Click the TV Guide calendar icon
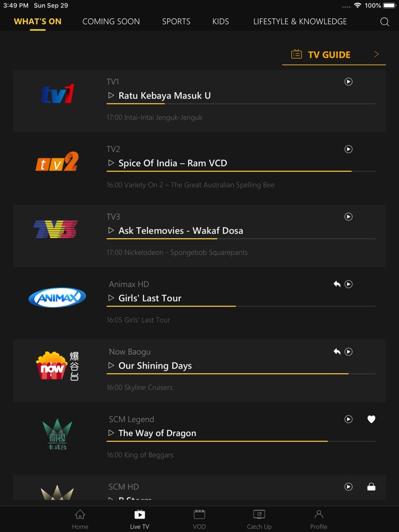Image resolution: width=399 pixels, height=532 pixels. pyautogui.click(x=296, y=54)
